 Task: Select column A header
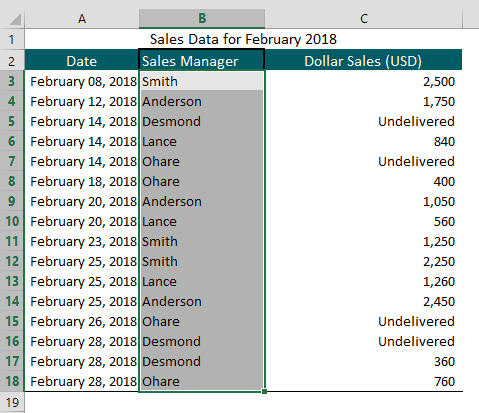pos(82,19)
